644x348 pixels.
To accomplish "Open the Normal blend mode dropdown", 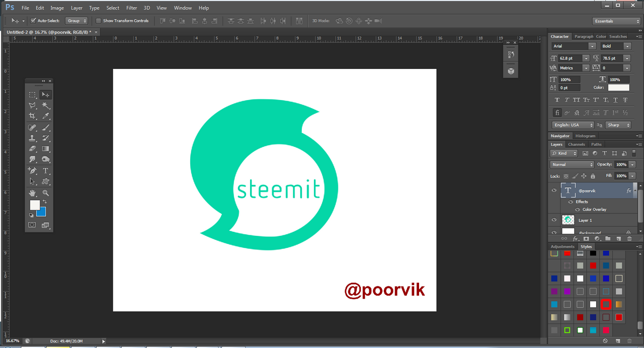I will click(x=573, y=164).
